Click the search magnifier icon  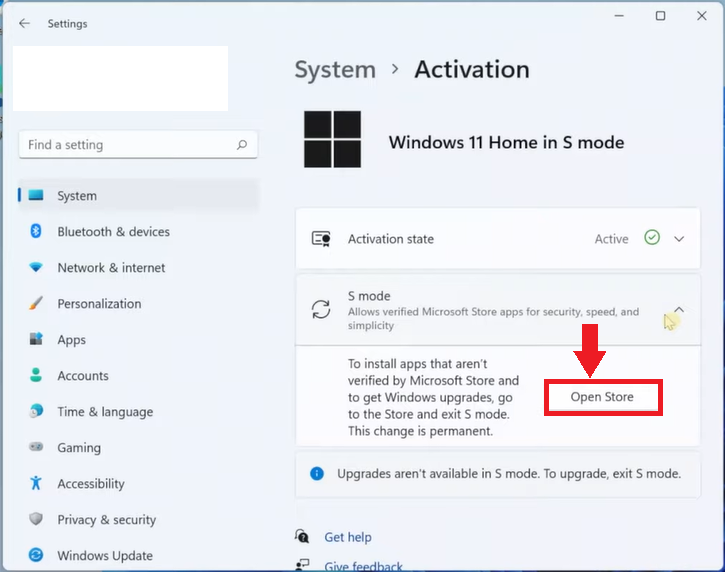[242, 145]
